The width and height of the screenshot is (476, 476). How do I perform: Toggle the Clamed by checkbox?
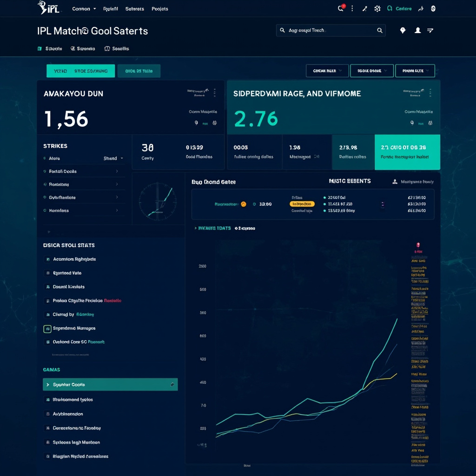point(48,315)
